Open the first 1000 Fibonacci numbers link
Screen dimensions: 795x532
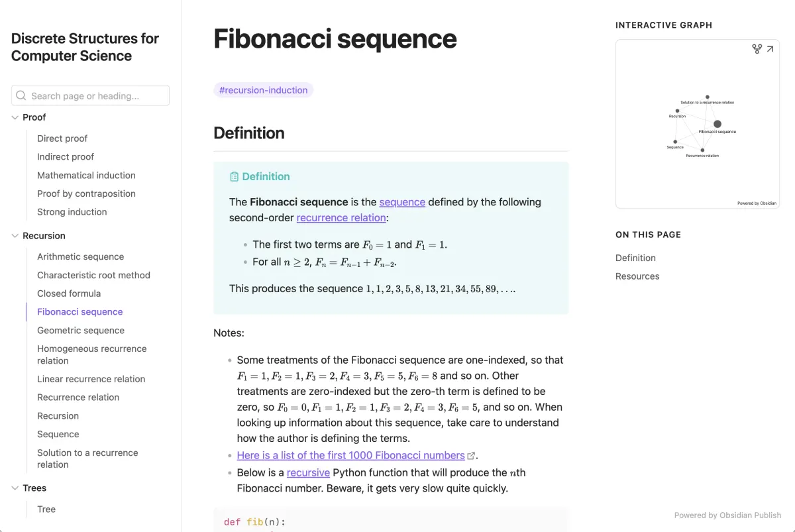point(351,455)
